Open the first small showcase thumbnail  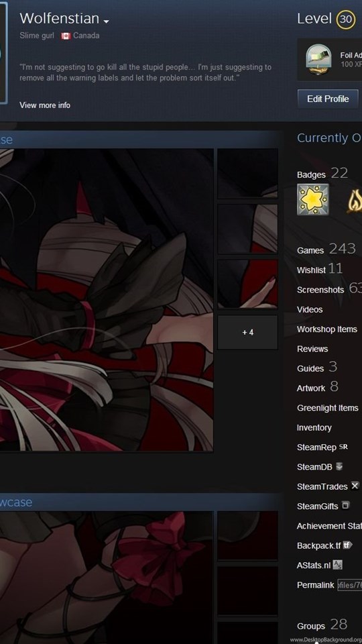(247, 174)
